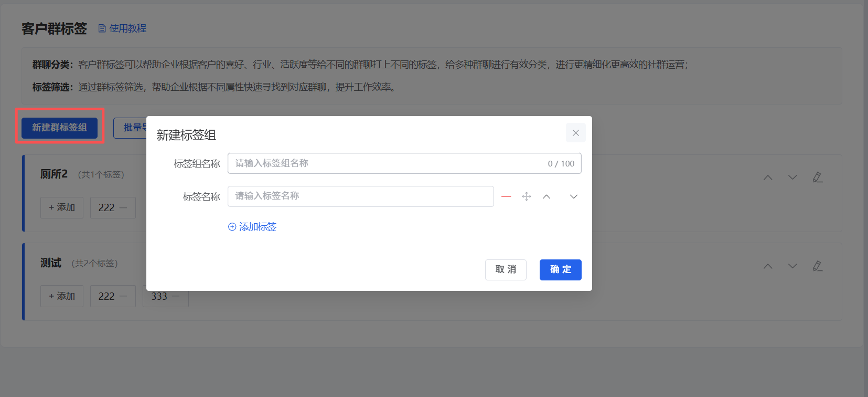Screen dimensions: 868x397
Task: Click the 标签名称 input field
Action: pyautogui.click(x=361, y=196)
